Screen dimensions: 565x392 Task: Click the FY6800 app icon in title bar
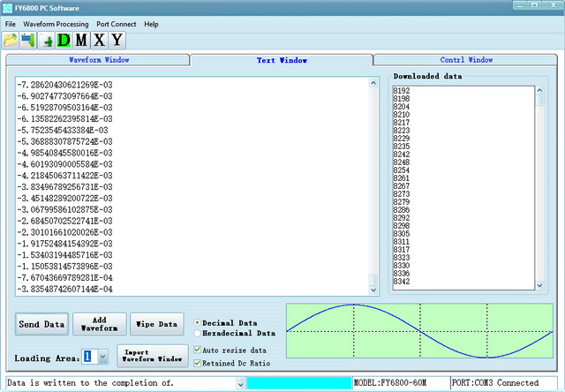pos(7,8)
